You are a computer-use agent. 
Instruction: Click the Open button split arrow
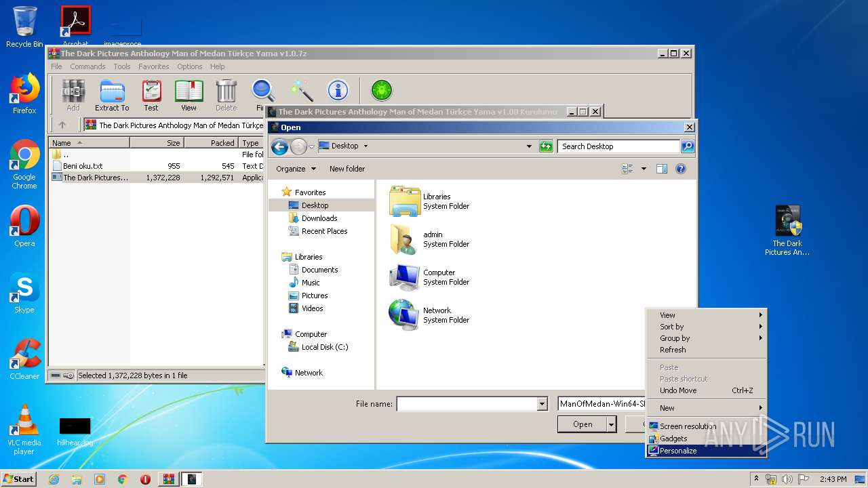pos(612,424)
